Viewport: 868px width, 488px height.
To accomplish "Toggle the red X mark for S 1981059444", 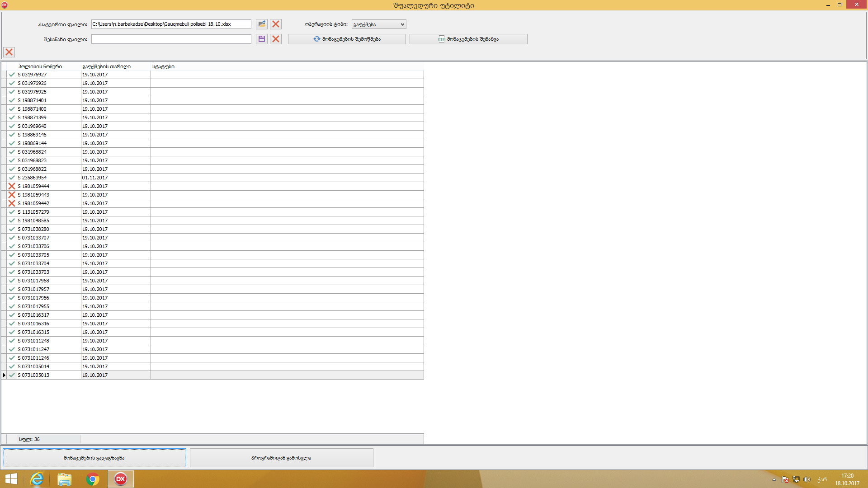I will pyautogui.click(x=12, y=186).
